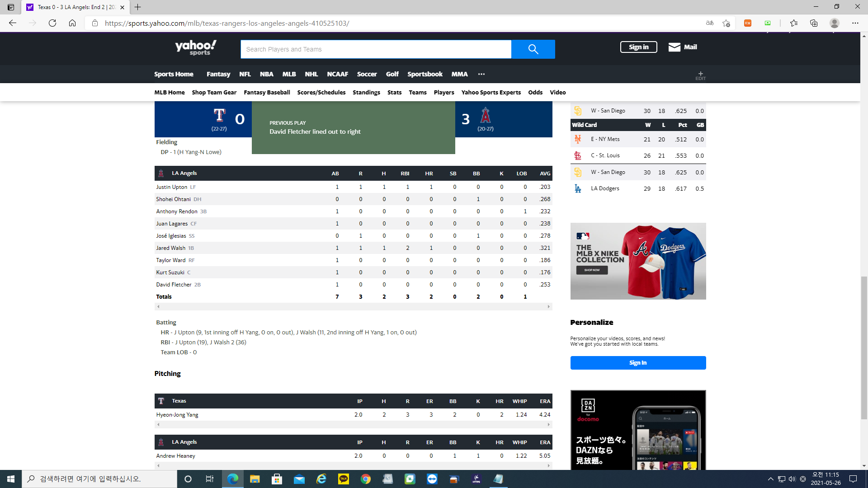Open browser settings and more menu
The image size is (868, 488).
tap(855, 23)
